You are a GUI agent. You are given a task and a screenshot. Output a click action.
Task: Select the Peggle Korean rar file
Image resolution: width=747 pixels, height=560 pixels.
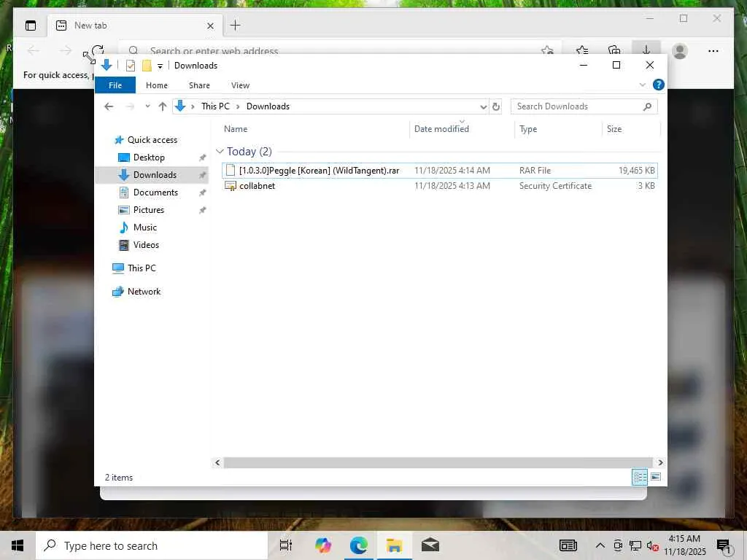[x=440, y=171]
